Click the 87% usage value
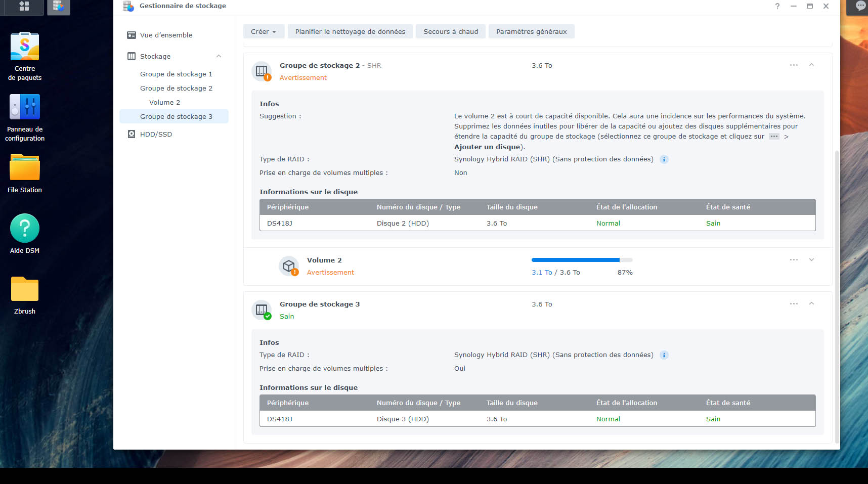The height and width of the screenshot is (484, 868). (625, 272)
